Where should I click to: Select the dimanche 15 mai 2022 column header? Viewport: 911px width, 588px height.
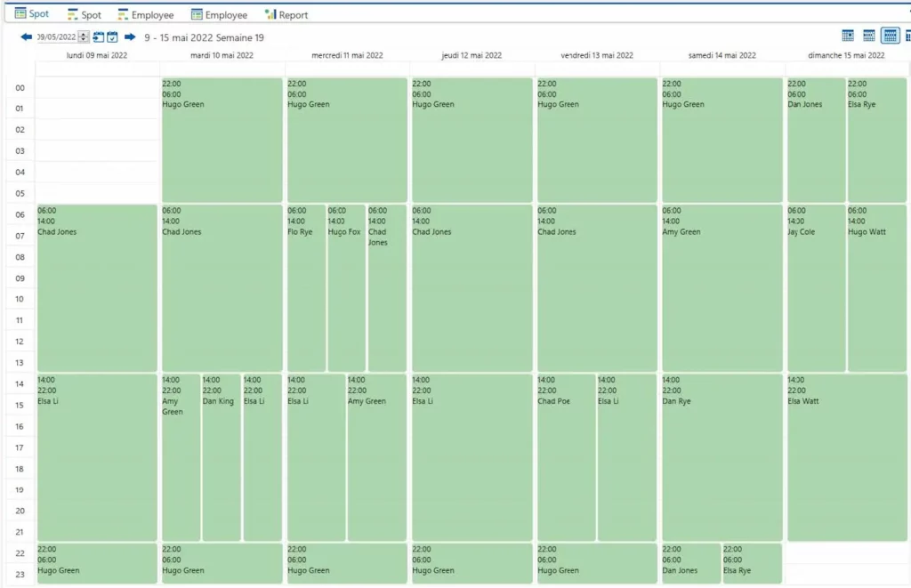tap(846, 55)
